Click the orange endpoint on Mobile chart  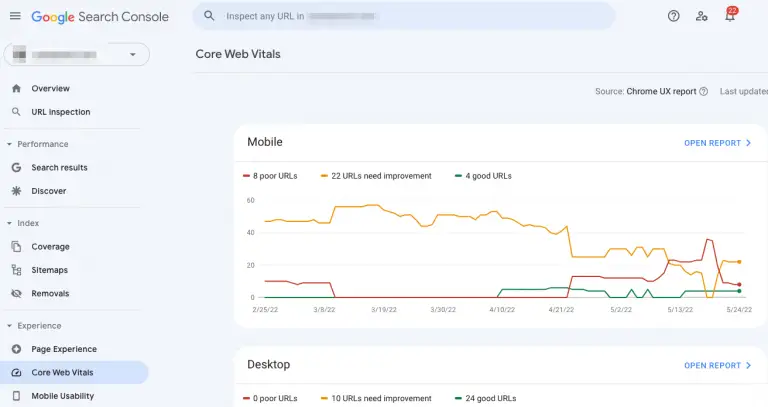pos(739,262)
